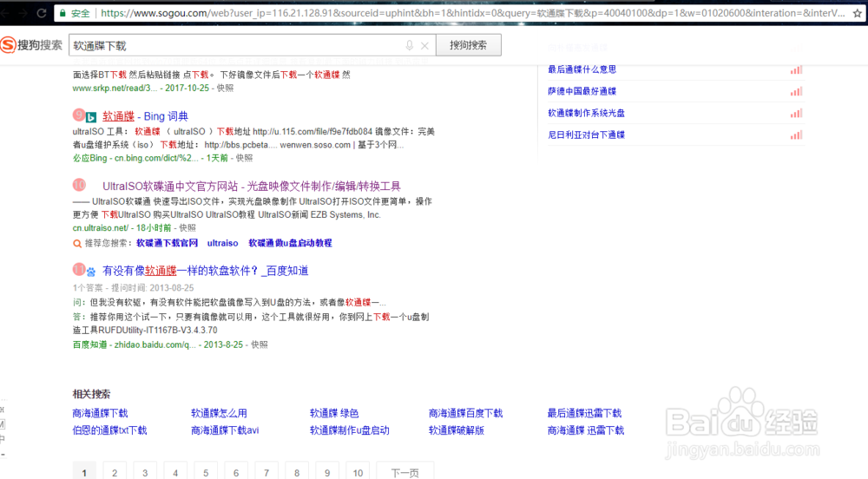The image size is (868, 479).
Task: Click the browser address bar URL
Action: (472, 13)
